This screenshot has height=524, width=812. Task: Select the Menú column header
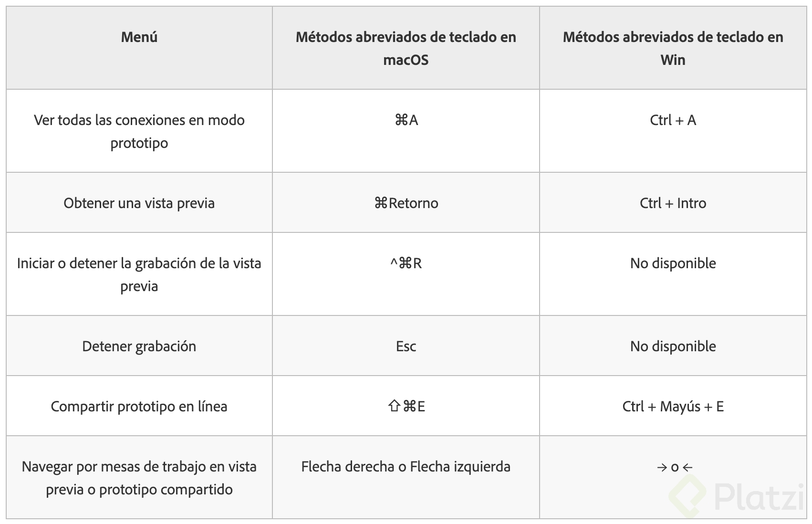[139, 48]
